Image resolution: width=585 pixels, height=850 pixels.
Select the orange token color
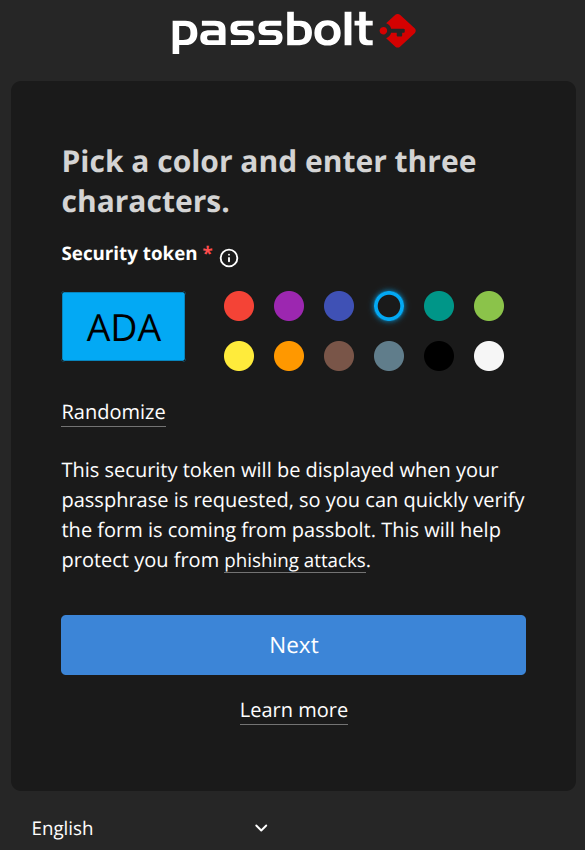[x=289, y=356]
